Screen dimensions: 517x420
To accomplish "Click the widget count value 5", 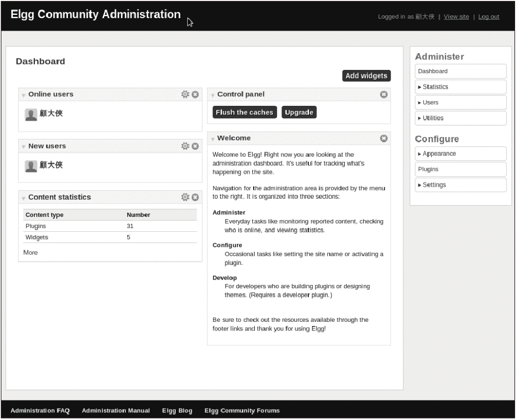I will click(x=129, y=238).
